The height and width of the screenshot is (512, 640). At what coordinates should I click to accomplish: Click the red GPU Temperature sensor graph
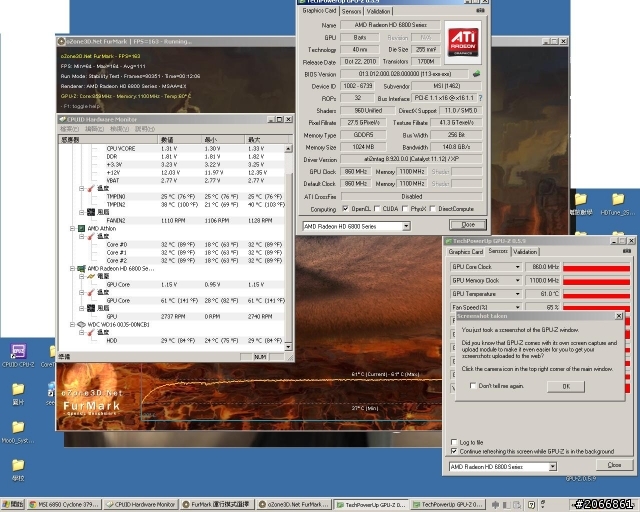tap(596, 295)
